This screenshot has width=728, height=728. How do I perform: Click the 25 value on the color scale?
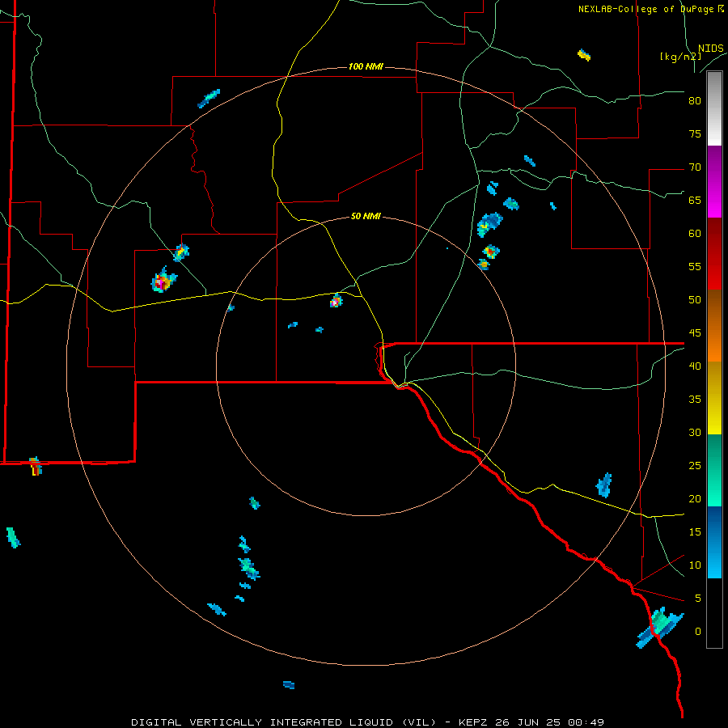click(x=695, y=465)
